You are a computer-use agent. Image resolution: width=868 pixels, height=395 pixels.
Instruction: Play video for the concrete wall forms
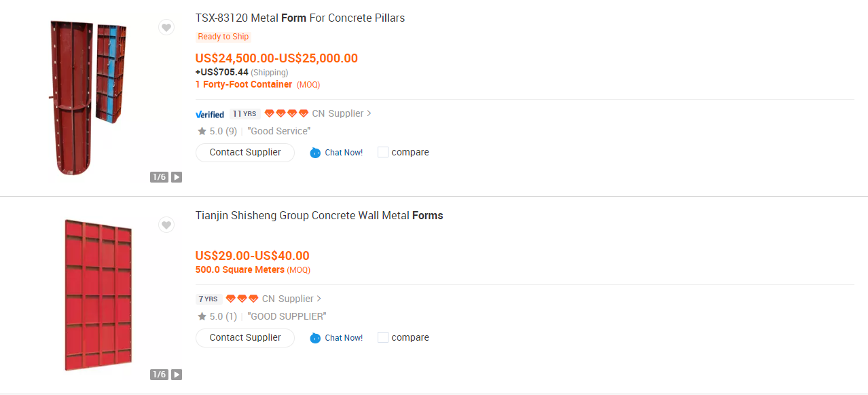(x=177, y=375)
